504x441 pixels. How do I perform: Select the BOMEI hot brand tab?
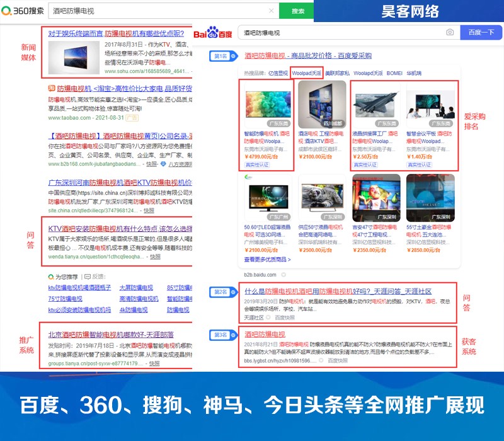(x=394, y=73)
